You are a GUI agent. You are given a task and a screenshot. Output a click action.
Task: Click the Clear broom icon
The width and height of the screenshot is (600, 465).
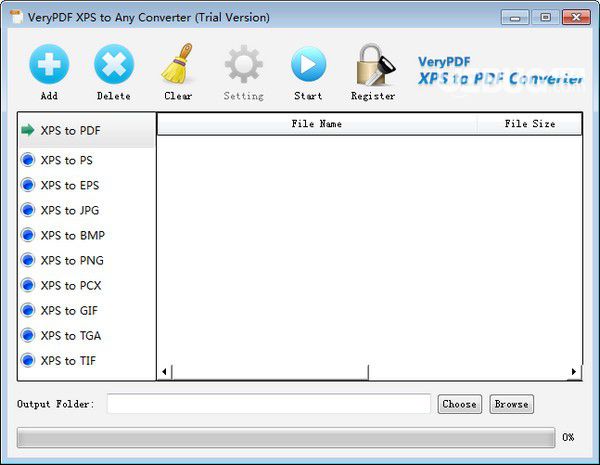178,64
